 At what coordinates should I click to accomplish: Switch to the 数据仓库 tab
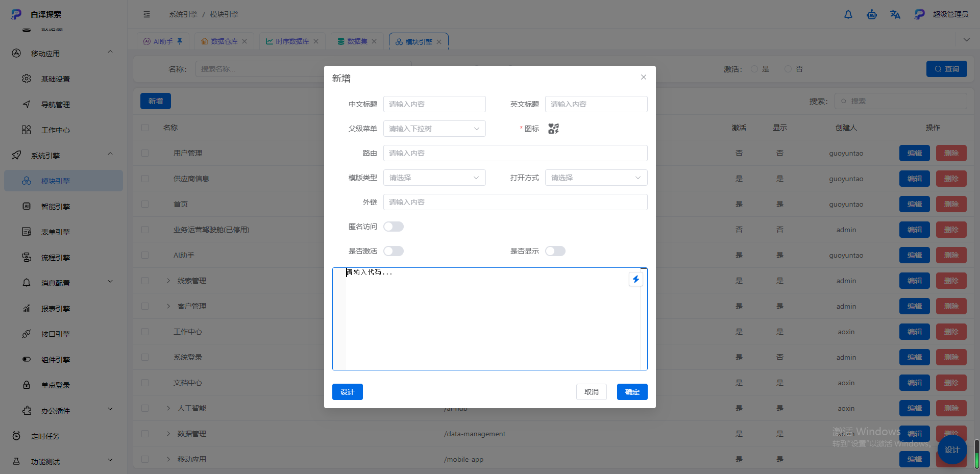pyautogui.click(x=224, y=41)
